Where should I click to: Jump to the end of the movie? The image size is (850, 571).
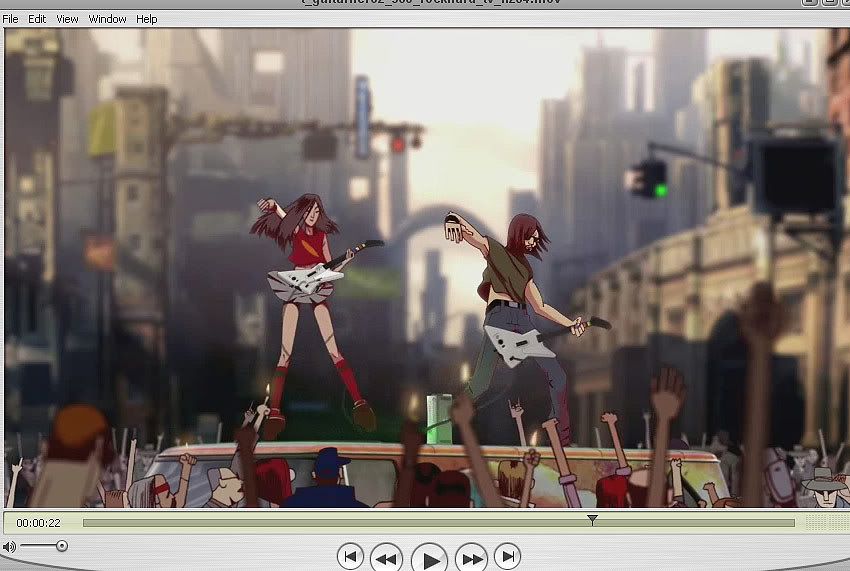[x=507, y=556]
